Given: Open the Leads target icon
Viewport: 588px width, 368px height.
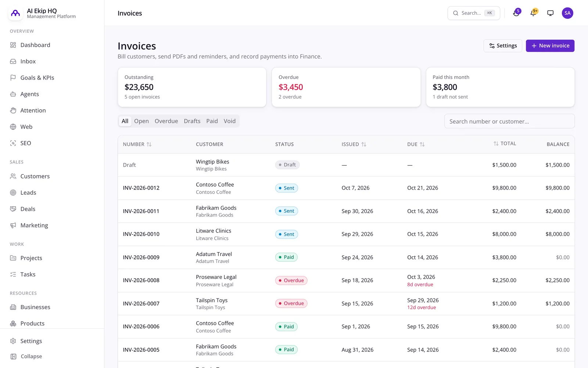Looking at the screenshot, I should click(13, 192).
